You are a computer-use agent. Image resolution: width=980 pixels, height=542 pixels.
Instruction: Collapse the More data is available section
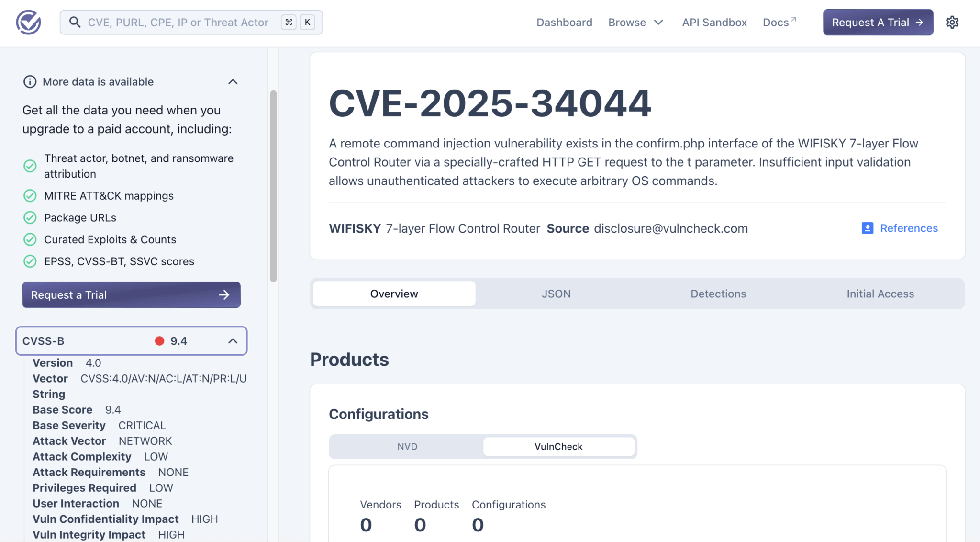(233, 82)
